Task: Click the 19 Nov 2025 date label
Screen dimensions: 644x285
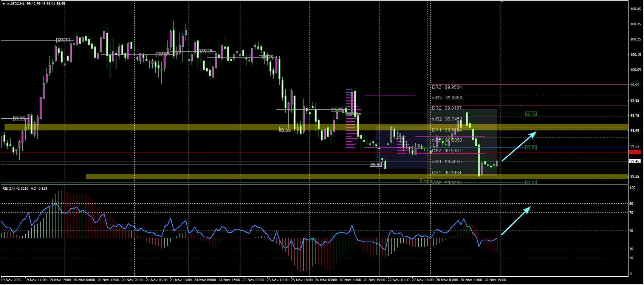Action: point(11,280)
